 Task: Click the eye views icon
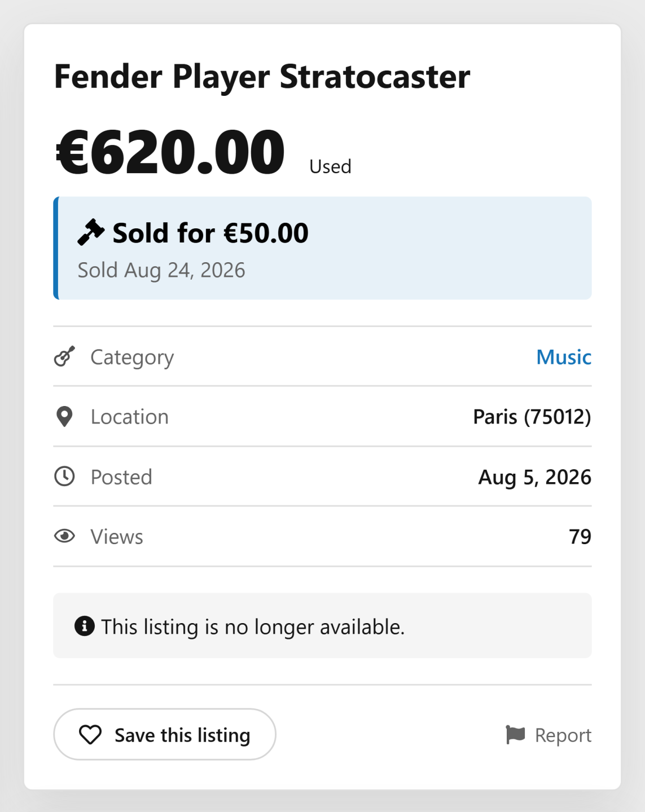click(x=64, y=536)
